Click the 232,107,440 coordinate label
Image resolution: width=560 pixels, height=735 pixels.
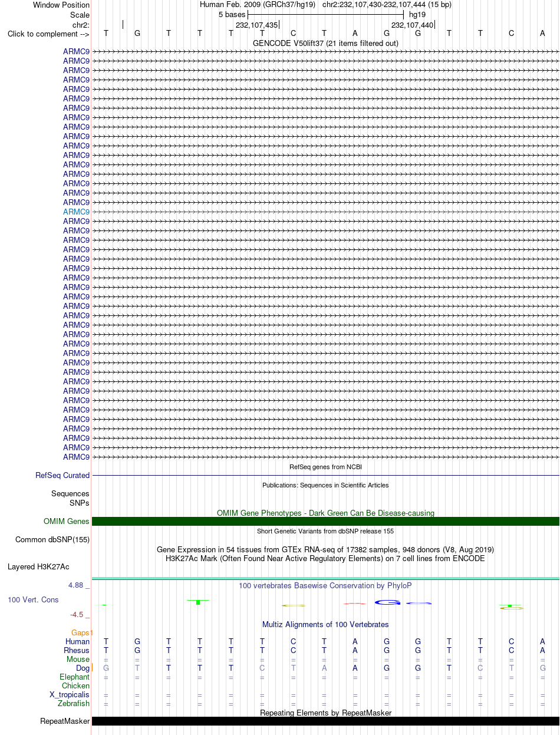click(412, 25)
